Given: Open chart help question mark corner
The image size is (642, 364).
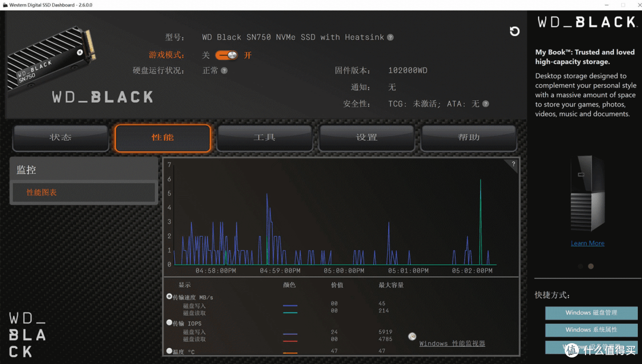Looking at the screenshot, I should point(513,164).
